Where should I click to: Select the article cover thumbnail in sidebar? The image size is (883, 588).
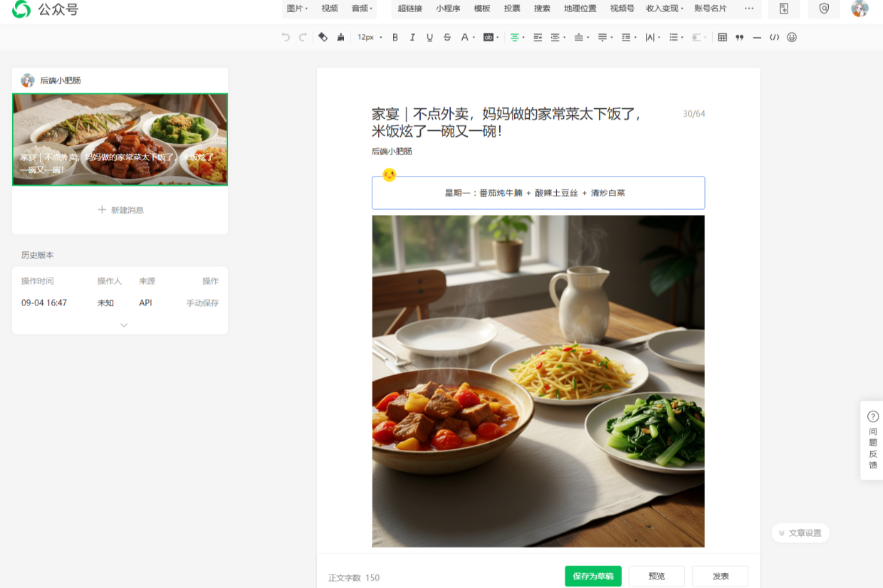click(x=120, y=140)
